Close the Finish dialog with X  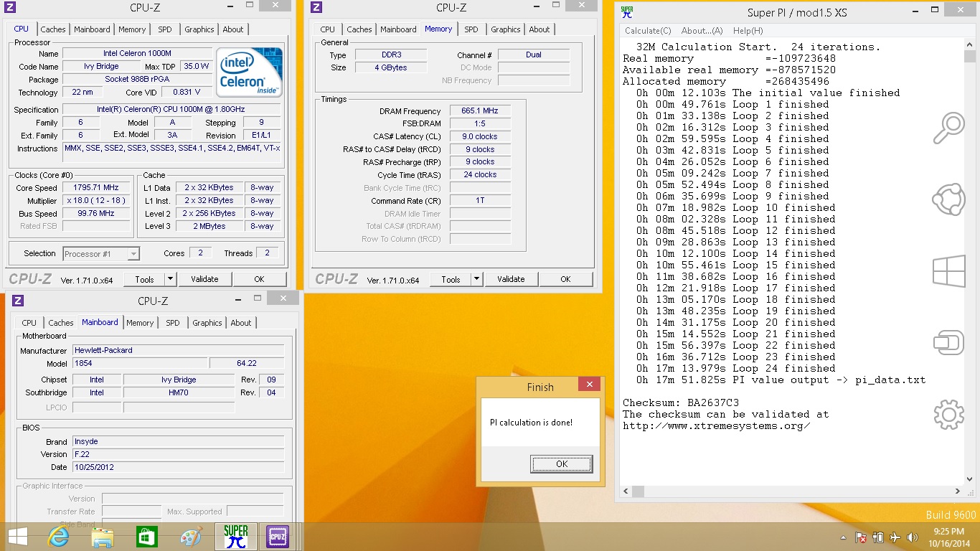click(589, 385)
